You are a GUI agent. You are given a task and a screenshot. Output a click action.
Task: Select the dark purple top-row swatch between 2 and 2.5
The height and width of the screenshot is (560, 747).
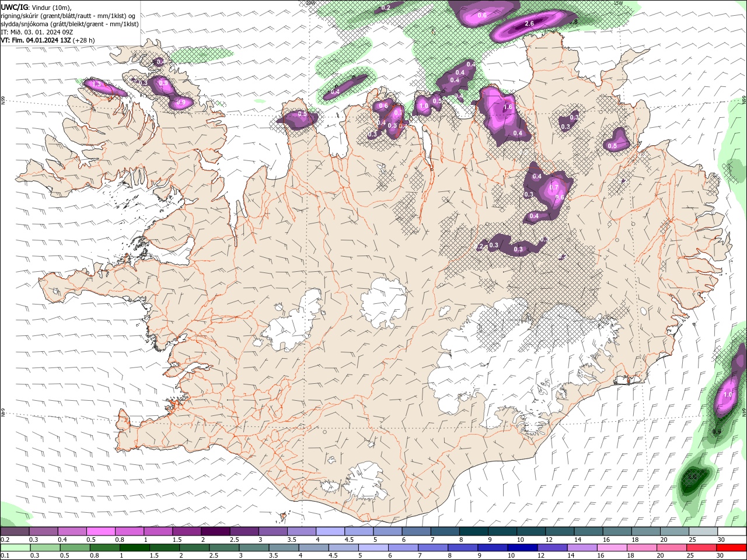215,531
